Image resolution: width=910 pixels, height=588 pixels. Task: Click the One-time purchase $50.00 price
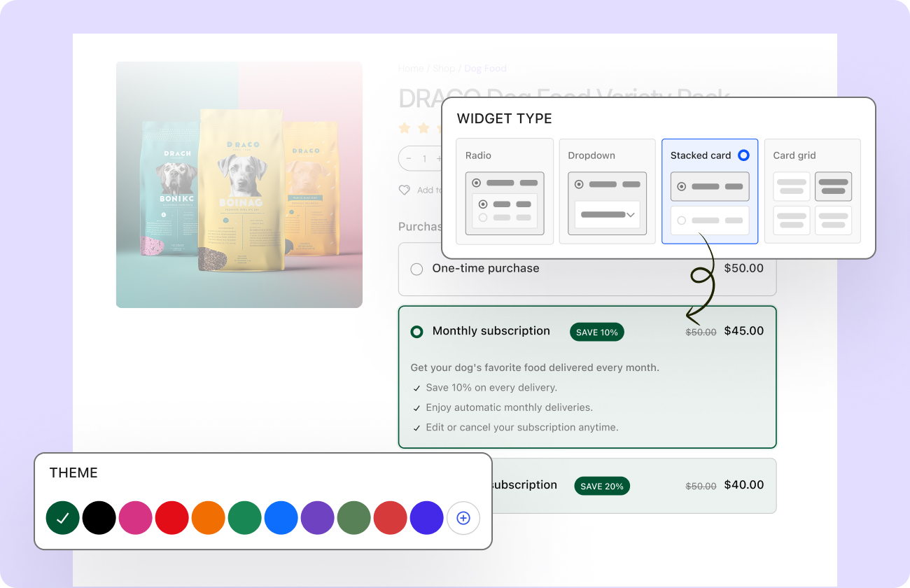744,268
